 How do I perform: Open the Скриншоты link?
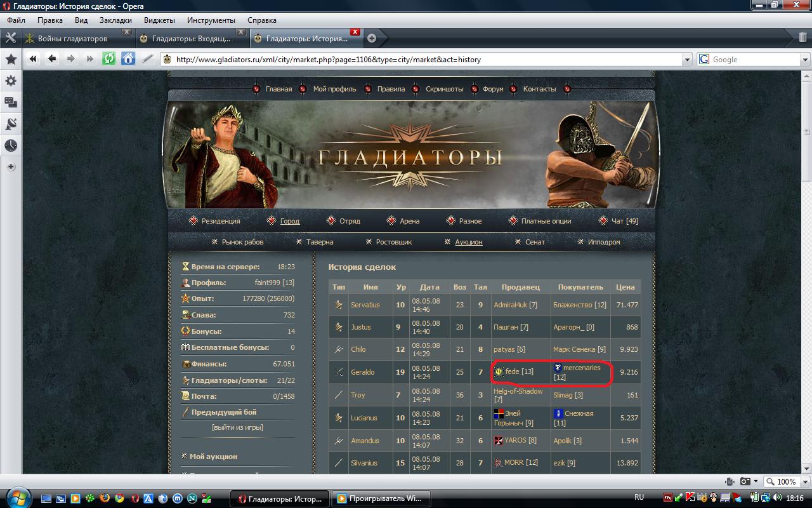pyautogui.click(x=444, y=89)
